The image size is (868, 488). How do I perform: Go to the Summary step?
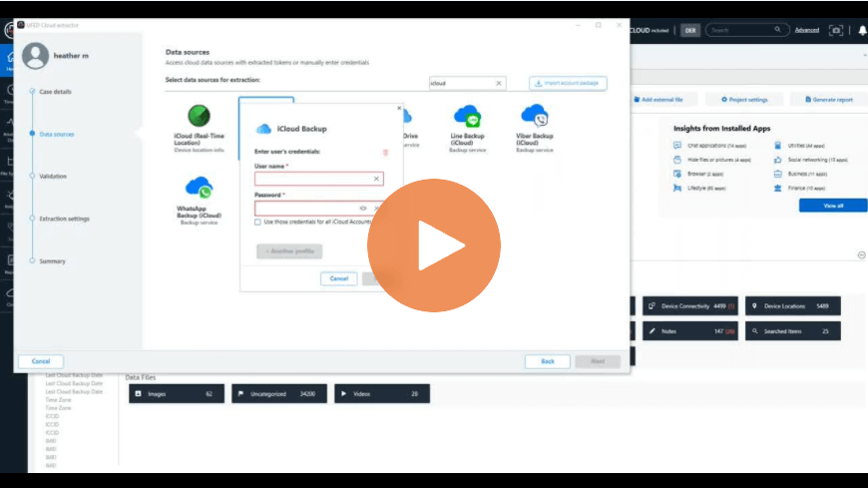click(52, 261)
